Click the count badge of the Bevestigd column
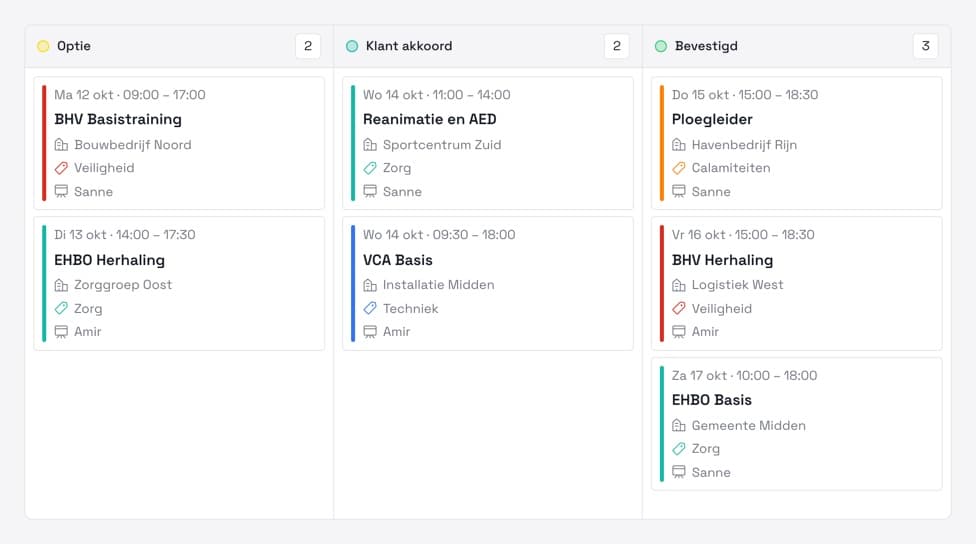Image resolution: width=976 pixels, height=544 pixels. pyautogui.click(x=926, y=46)
